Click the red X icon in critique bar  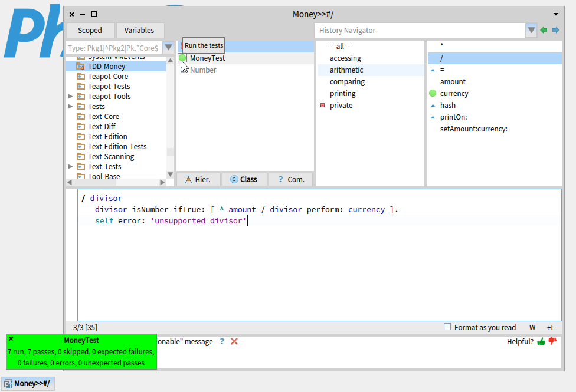click(234, 342)
